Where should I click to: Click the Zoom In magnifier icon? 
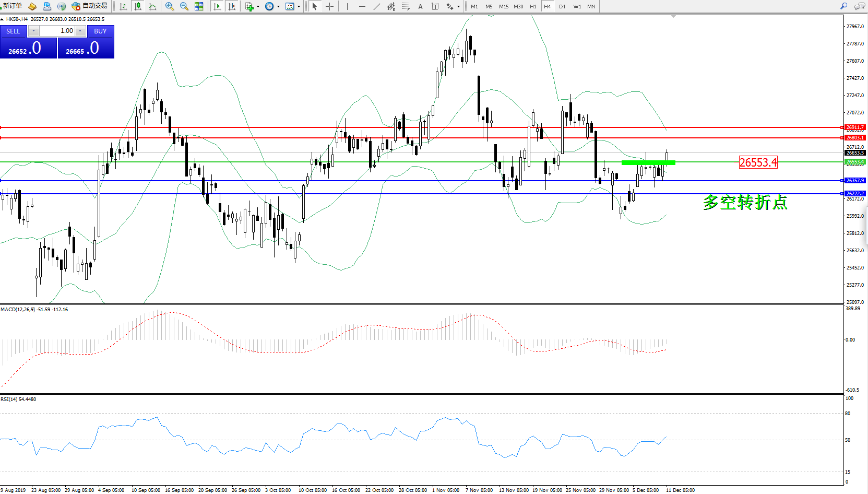pos(170,6)
